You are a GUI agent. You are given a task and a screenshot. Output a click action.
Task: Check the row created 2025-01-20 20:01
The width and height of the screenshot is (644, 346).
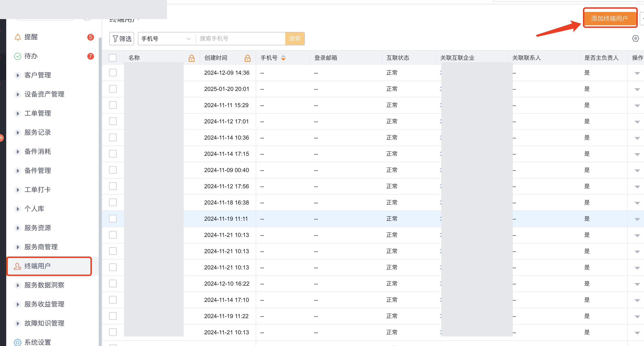(x=113, y=89)
